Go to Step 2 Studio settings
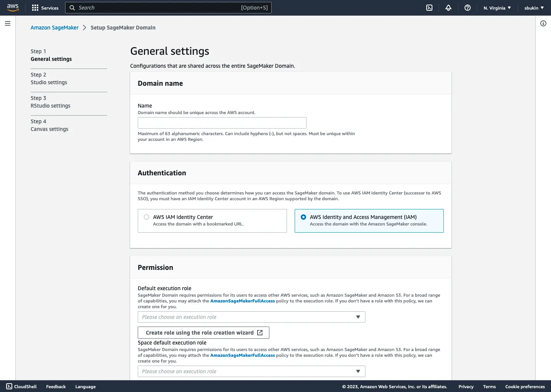551x392 pixels. click(49, 82)
